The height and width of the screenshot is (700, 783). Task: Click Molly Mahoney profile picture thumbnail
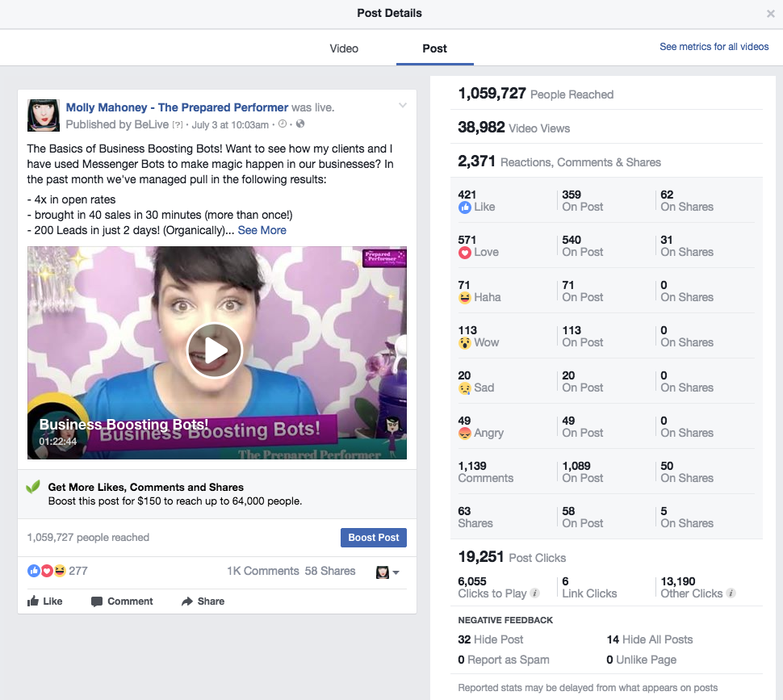(44, 115)
